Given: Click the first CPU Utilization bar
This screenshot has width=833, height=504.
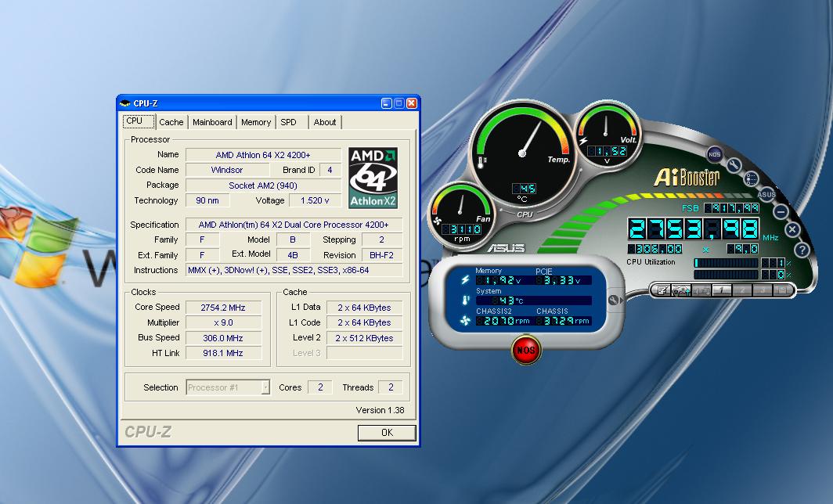Looking at the screenshot, I should pos(727,263).
